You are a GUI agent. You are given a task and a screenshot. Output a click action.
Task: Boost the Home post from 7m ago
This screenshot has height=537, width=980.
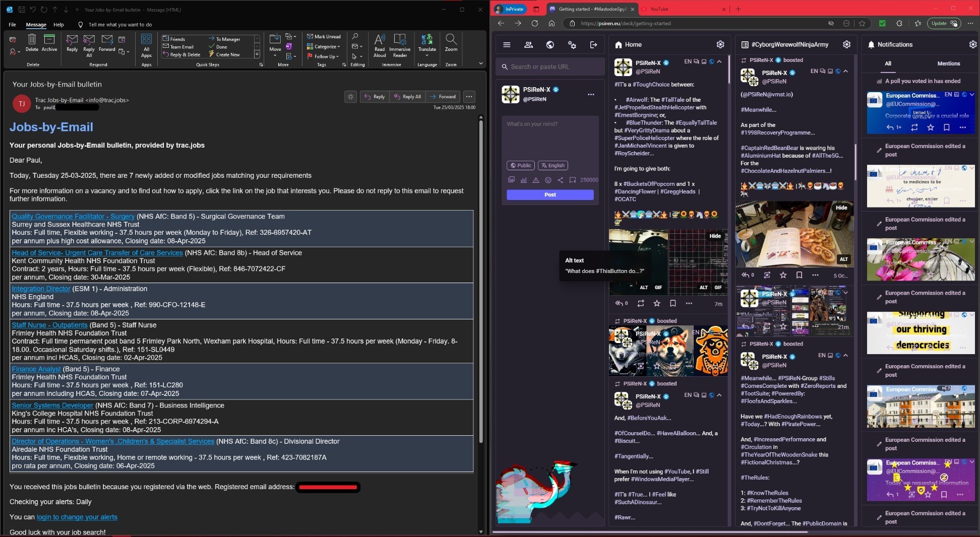point(640,303)
